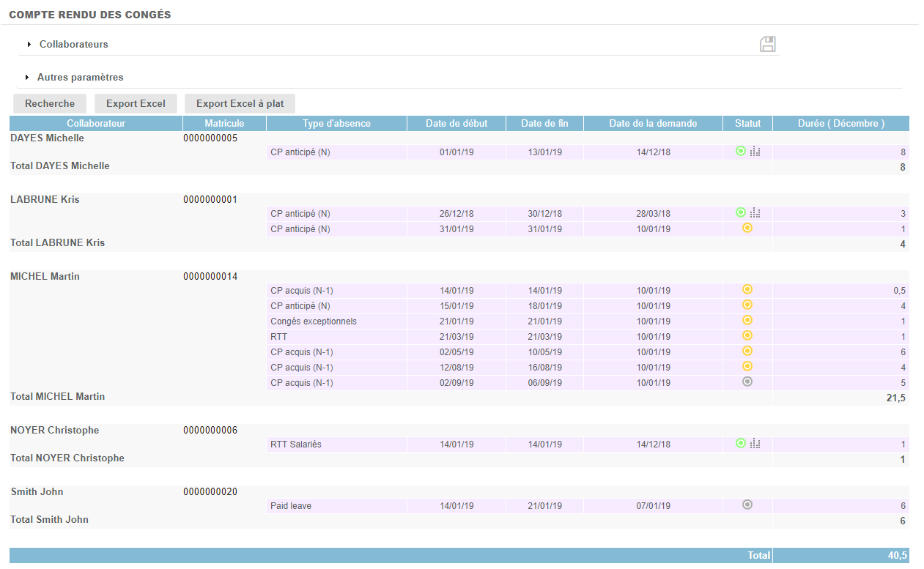The image size is (924, 569).
Task: Click the Collaborateur column header
Action: tap(96, 124)
